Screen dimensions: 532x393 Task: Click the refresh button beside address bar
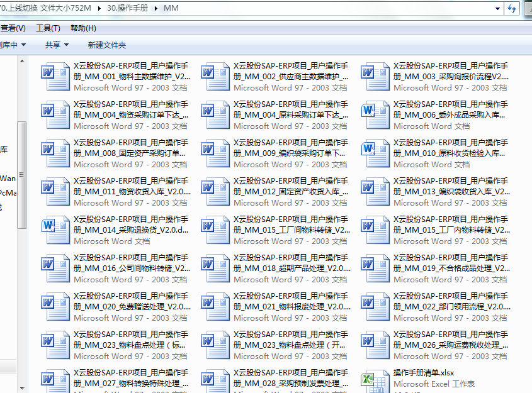tap(512, 8)
